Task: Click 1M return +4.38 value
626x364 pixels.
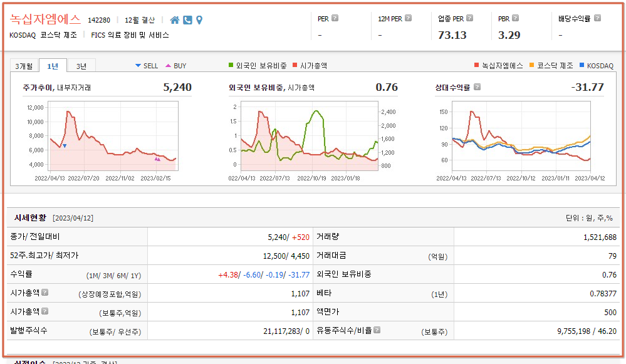Action: tap(228, 274)
